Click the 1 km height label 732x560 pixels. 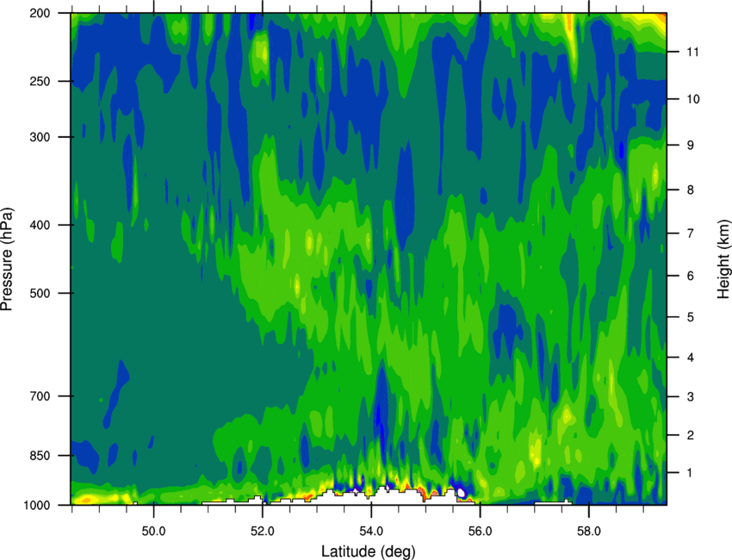691,473
